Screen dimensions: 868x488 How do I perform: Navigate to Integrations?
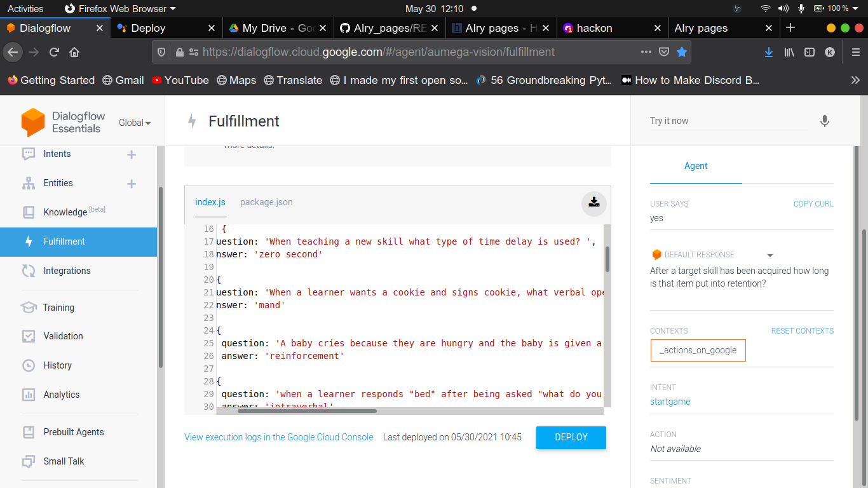pyautogui.click(x=67, y=271)
